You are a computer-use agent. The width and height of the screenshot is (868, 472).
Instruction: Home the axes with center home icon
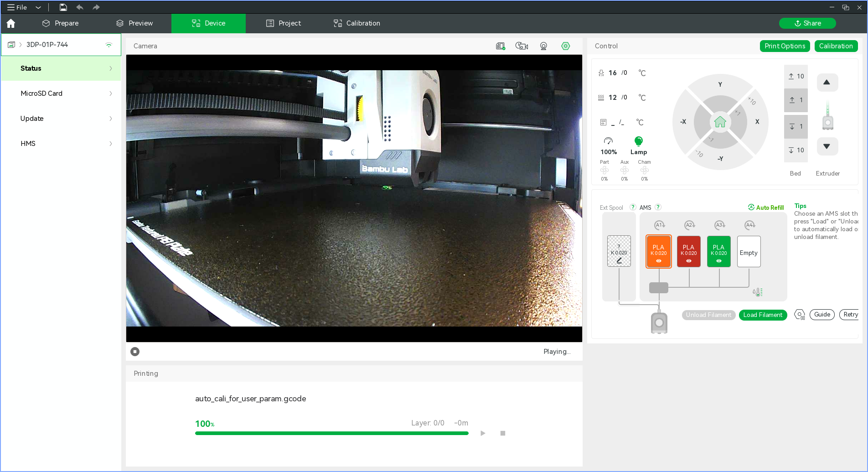click(x=720, y=122)
